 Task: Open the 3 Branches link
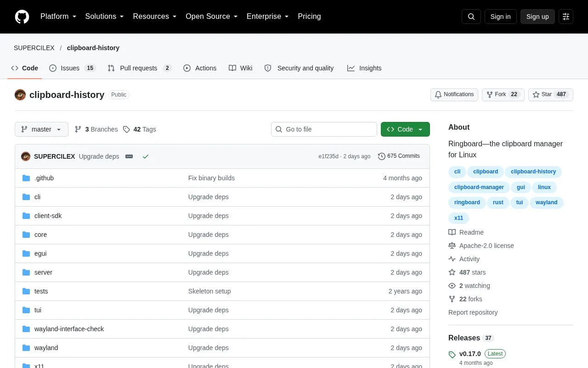tap(96, 129)
